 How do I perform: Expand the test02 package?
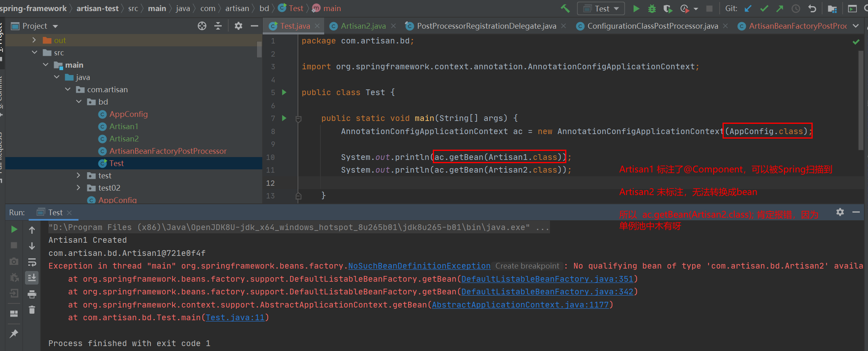click(x=78, y=188)
